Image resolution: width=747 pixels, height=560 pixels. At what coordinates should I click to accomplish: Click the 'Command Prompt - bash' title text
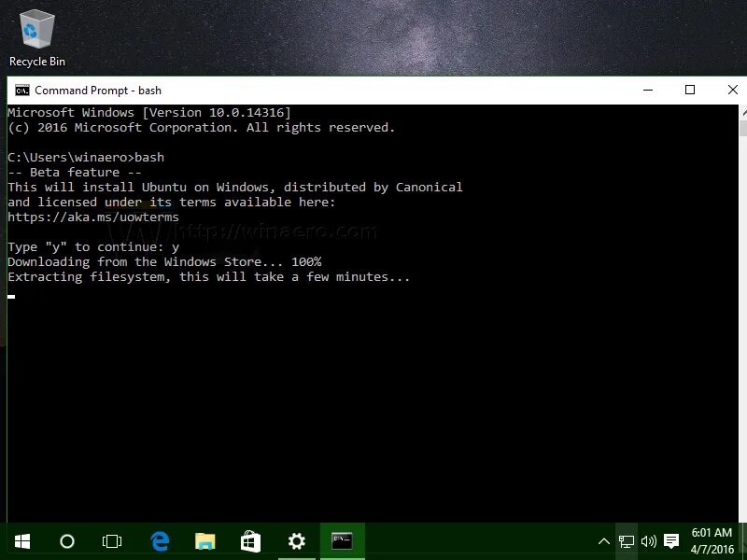click(98, 91)
